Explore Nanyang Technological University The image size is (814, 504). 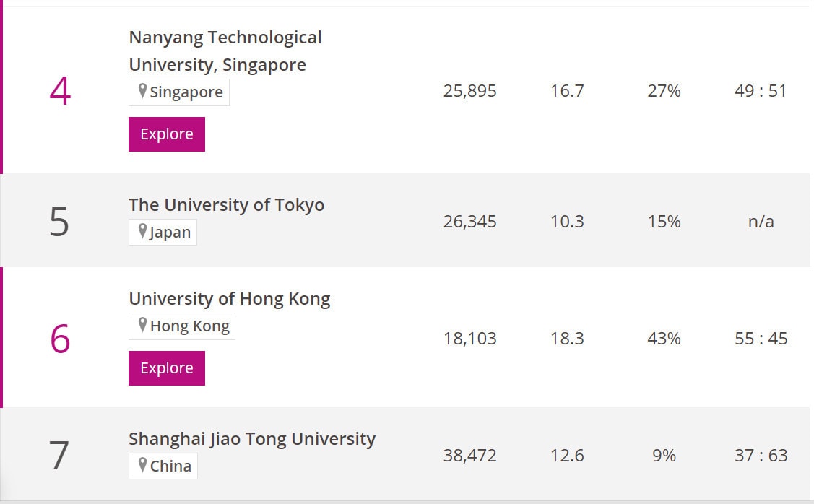pos(167,134)
